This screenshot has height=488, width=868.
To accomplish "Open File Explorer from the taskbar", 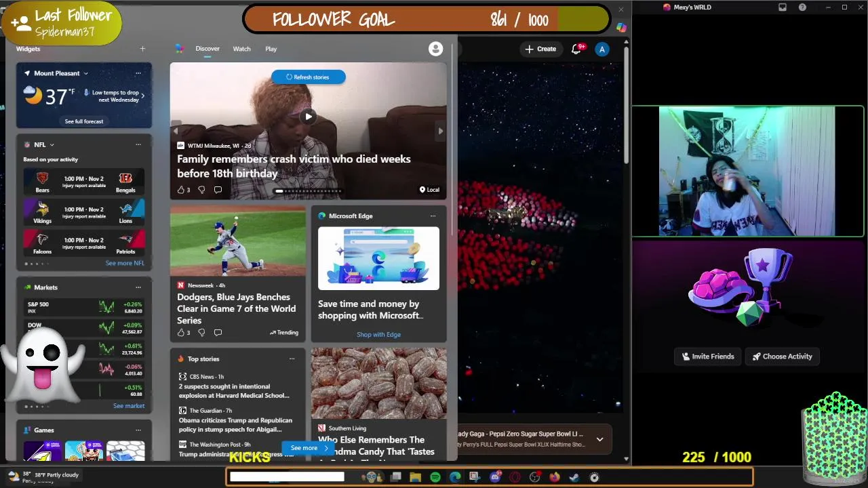I will point(416,477).
